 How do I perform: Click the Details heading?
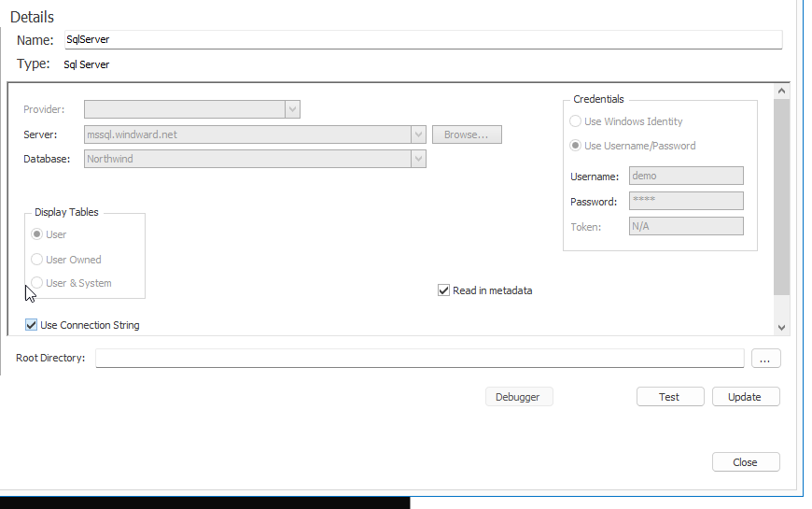click(x=32, y=17)
